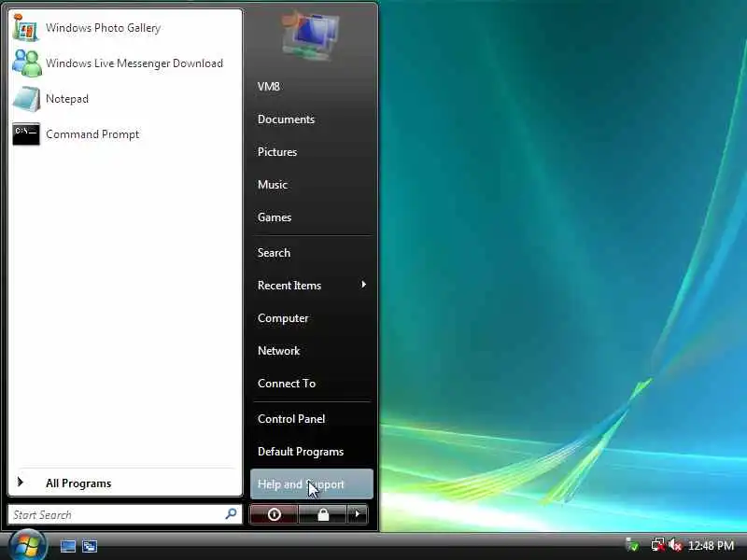Viewport: 747px width, 560px height.
Task: Click the Notepad text label
Action: [x=67, y=99]
